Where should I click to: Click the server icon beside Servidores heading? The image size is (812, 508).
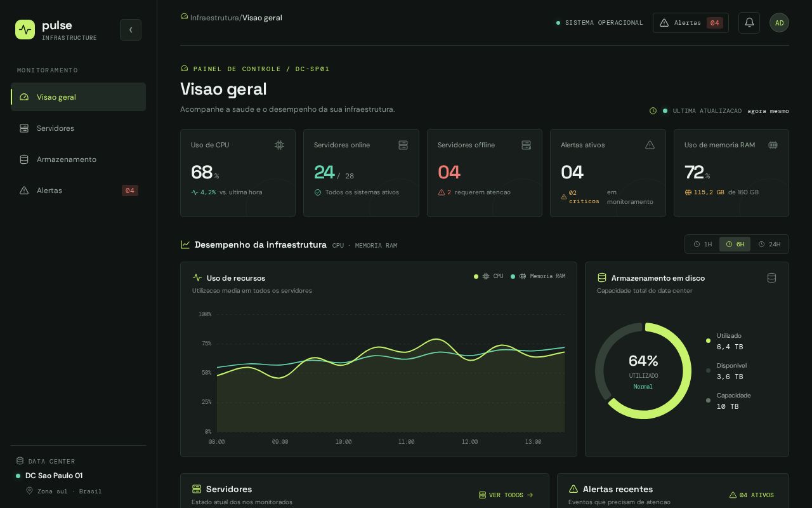pyautogui.click(x=197, y=489)
